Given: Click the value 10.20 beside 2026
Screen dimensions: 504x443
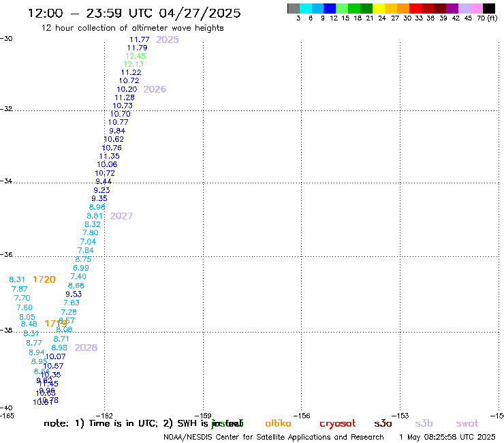Looking at the screenshot, I should 127,89.
